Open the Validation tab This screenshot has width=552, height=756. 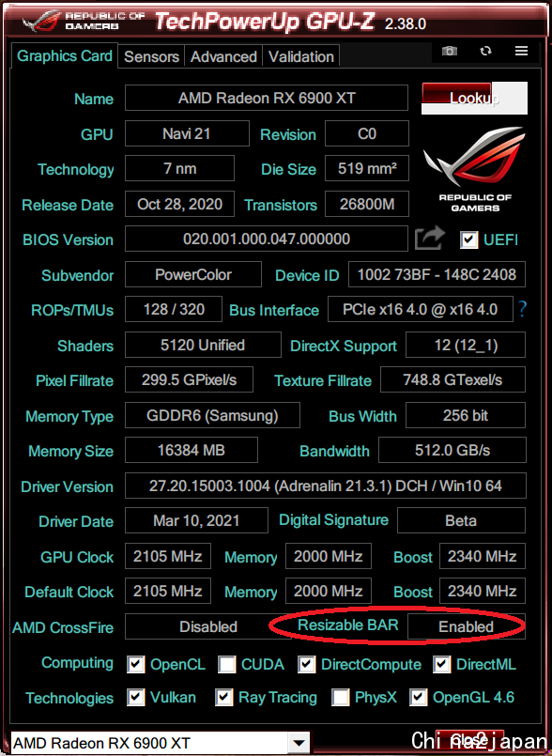click(300, 57)
